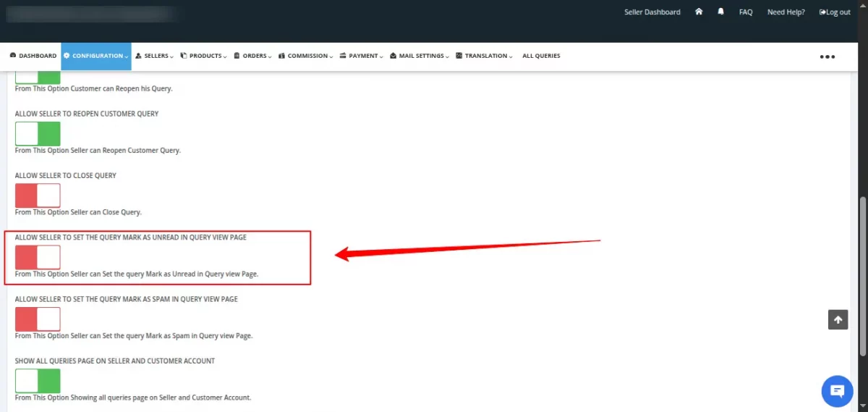Click text 'From This Option Seller can Close Query.'
The width and height of the screenshot is (868, 412).
coord(78,212)
